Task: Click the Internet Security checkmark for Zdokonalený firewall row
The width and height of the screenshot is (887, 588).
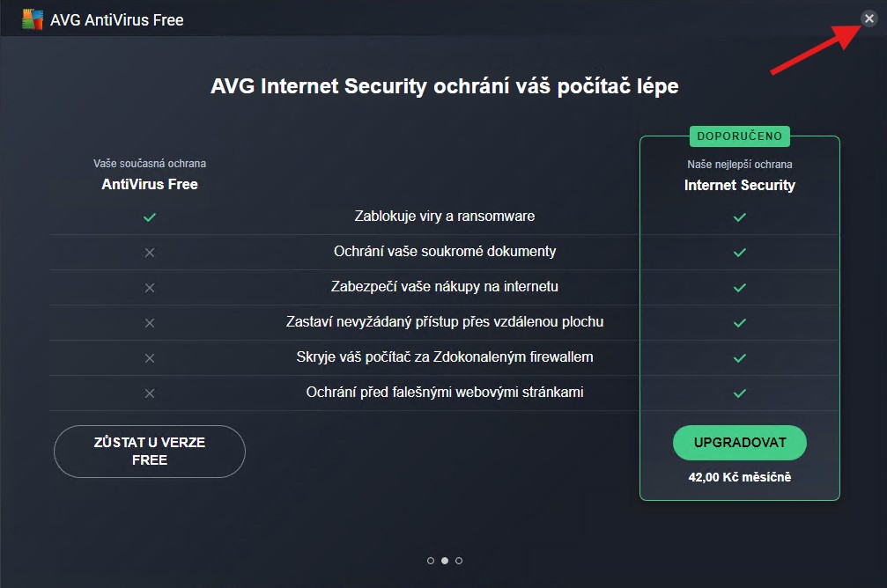Action: [x=739, y=357]
